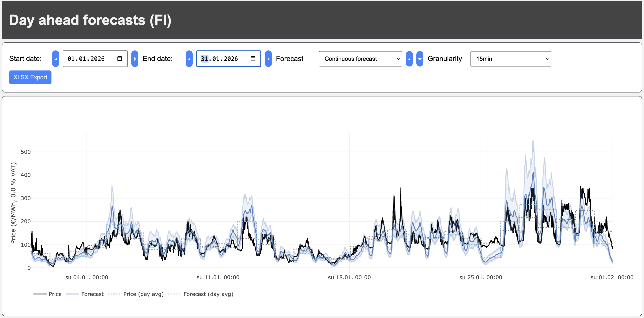Click the su 18.01. 00:00 axis label
Image resolution: width=644 pixels, height=318 pixels.
tap(349, 277)
